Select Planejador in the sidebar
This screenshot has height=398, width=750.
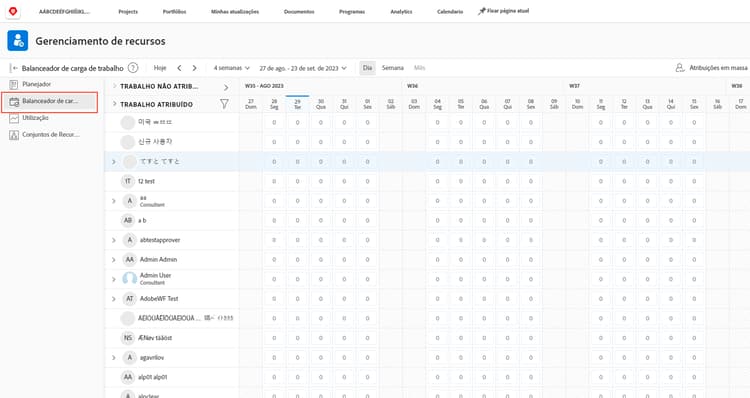coord(36,84)
